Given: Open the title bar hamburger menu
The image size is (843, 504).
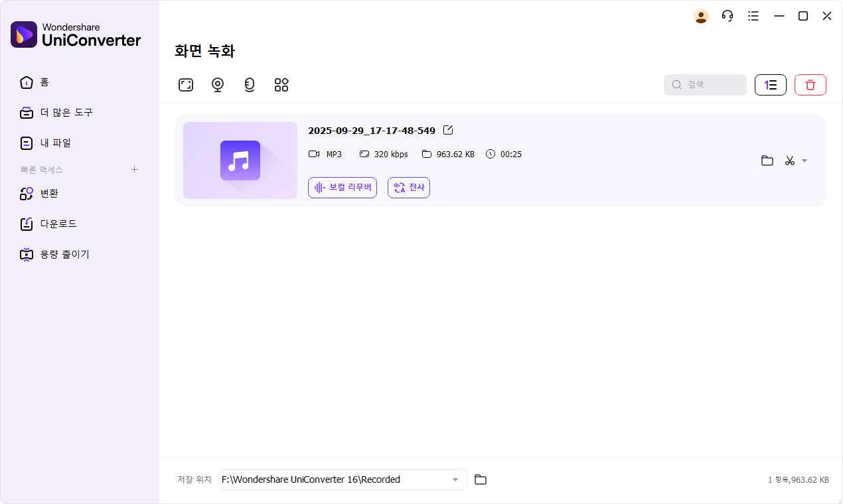Looking at the screenshot, I should 753,16.
